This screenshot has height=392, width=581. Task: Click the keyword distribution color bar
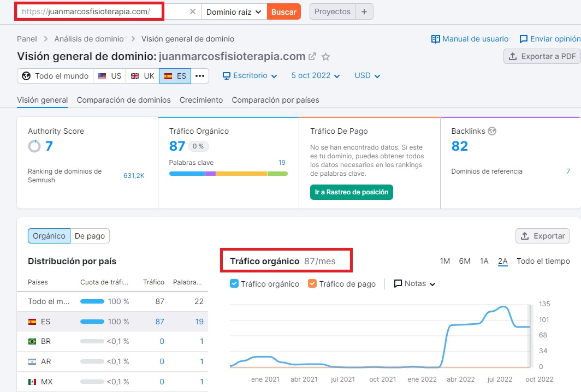[x=228, y=174]
